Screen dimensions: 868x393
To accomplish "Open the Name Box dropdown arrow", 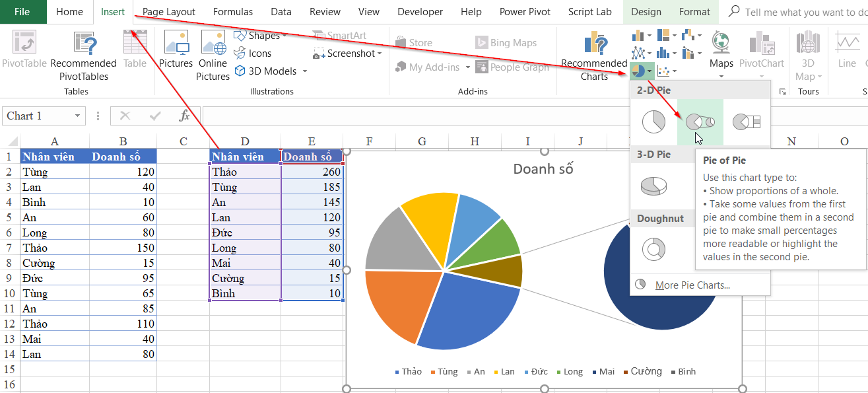I will click(79, 116).
